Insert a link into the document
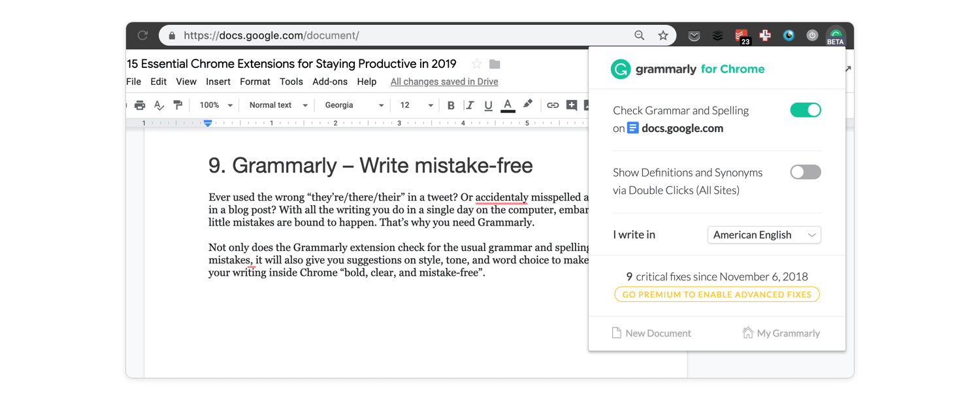Viewport: 980px width, 400px height. tap(553, 105)
